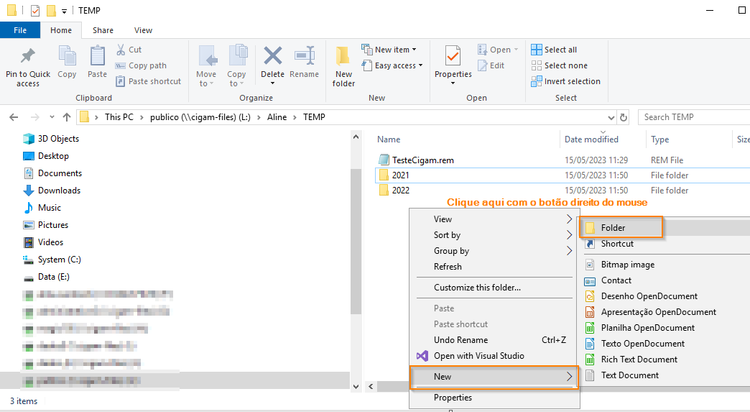Click the Paste clipboard icon

(97, 62)
